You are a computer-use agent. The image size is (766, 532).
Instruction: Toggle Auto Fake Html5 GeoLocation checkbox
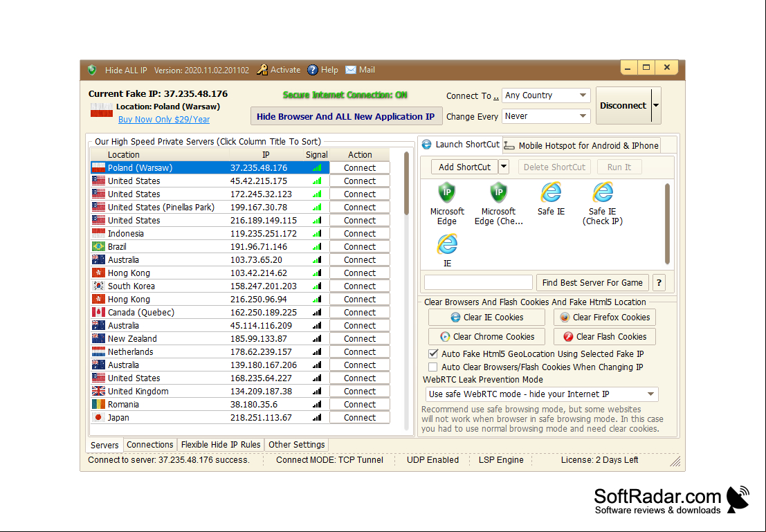433,354
